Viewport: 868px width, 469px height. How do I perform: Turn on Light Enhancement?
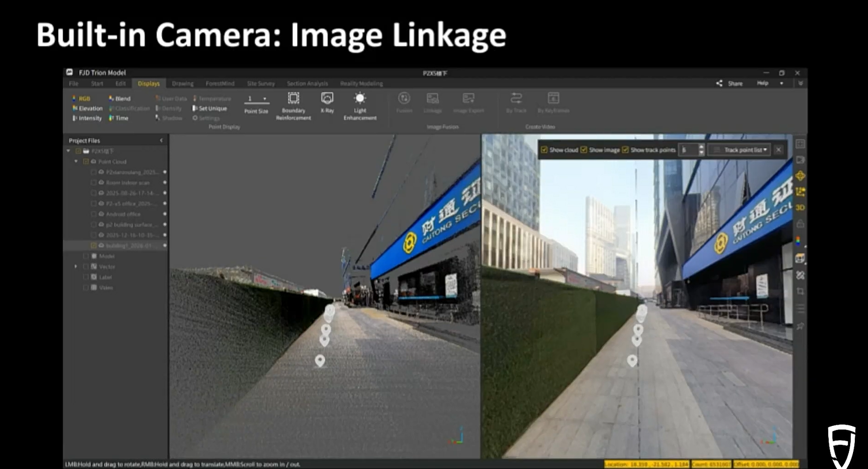360,106
